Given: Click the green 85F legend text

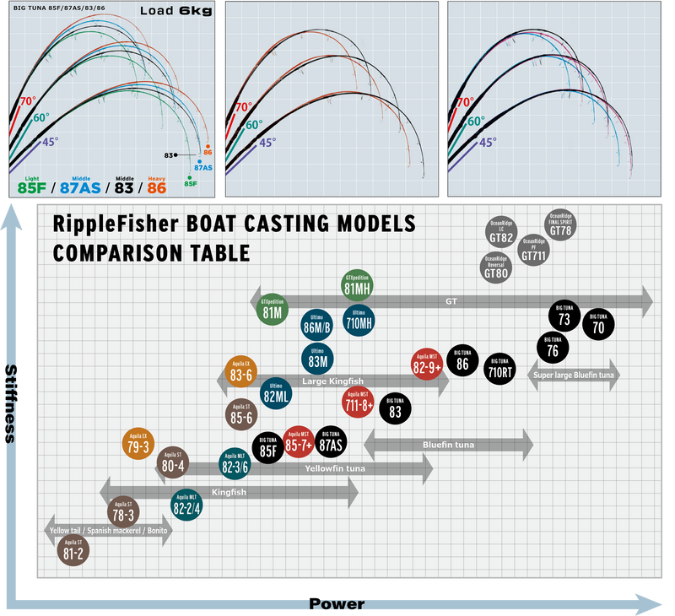Looking at the screenshot, I should click(x=31, y=187).
